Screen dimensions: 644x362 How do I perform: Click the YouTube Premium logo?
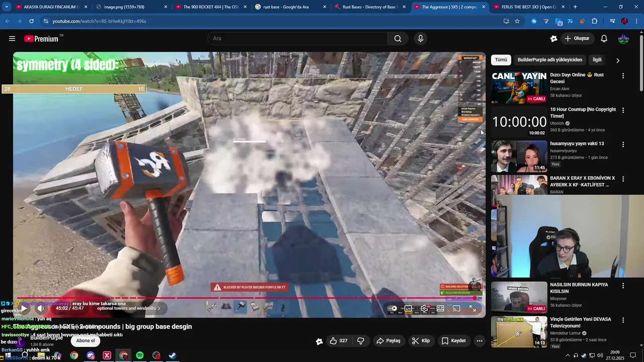pyautogui.click(x=41, y=39)
